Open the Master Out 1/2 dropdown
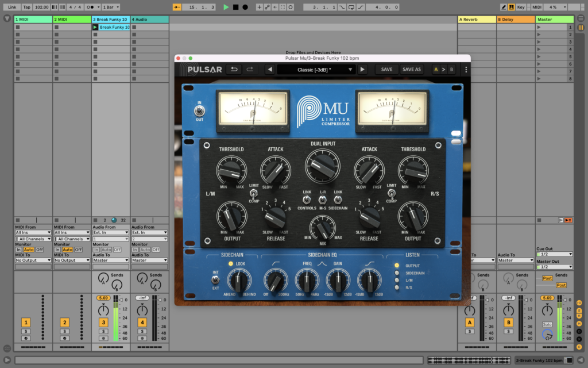 click(x=554, y=267)
